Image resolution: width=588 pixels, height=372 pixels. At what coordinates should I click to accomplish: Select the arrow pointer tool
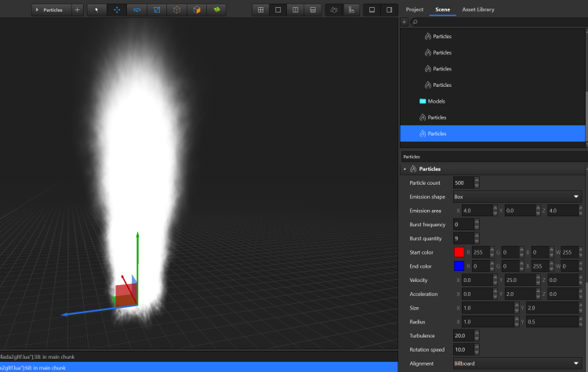click(97, 10)
